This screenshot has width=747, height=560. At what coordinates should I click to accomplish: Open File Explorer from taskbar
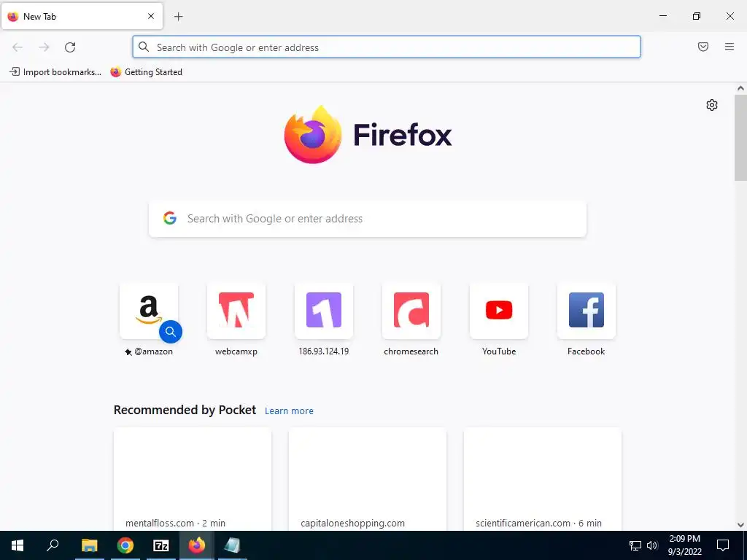[x=90, y=545]
